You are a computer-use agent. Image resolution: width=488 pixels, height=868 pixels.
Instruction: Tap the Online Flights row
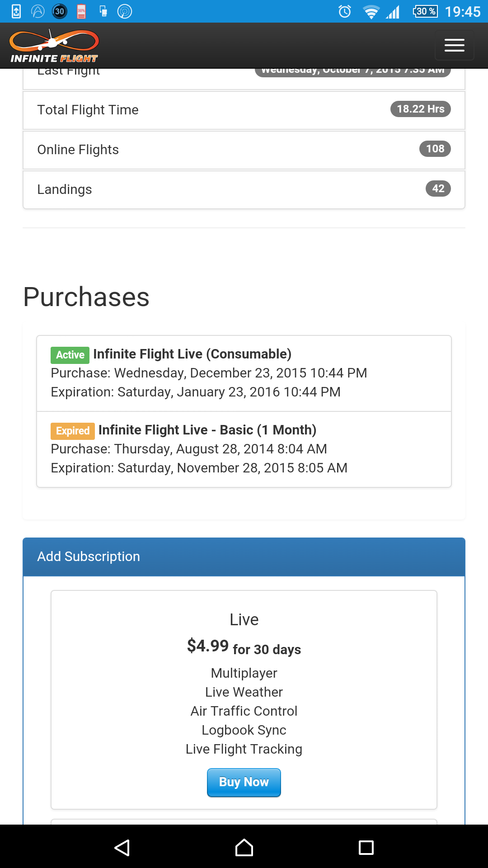coord(244,150)
